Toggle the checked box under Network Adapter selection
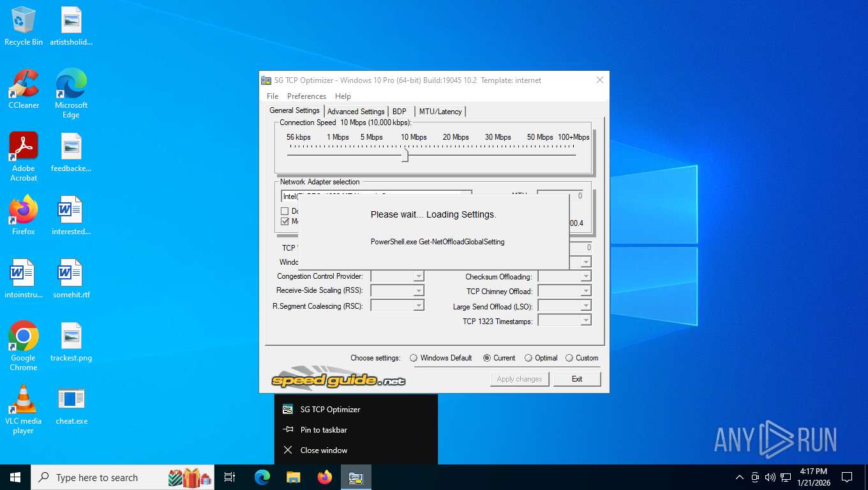Viewport: 868px width, 490px height. (285, 221)
